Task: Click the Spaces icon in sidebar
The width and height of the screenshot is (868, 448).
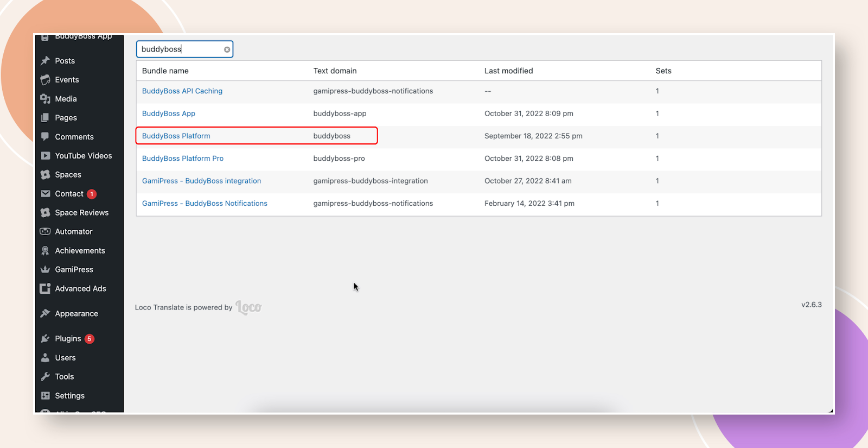Action: point(46,175)
